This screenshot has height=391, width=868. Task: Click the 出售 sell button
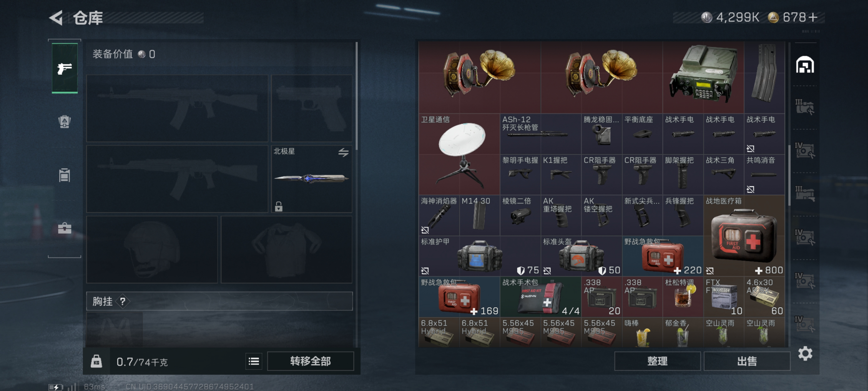[x=747, y=361]
